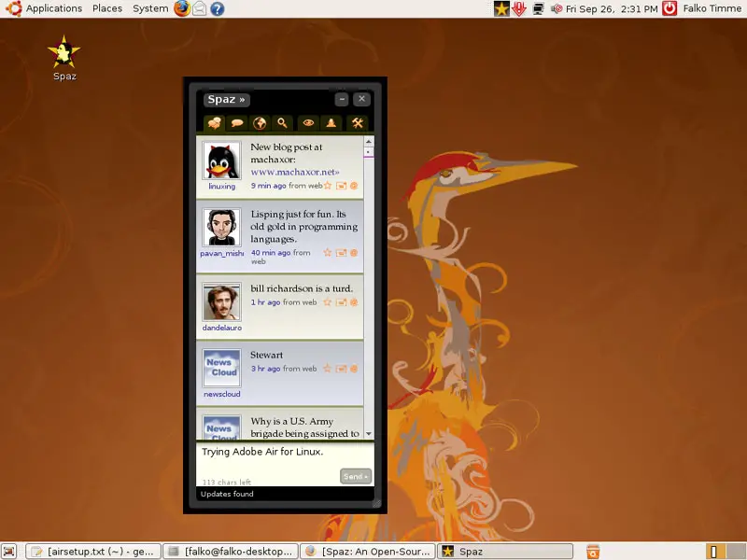Screen dimensions: 747x560
Task: Click the Spaz star tray icon
Action: coord(501,8)
